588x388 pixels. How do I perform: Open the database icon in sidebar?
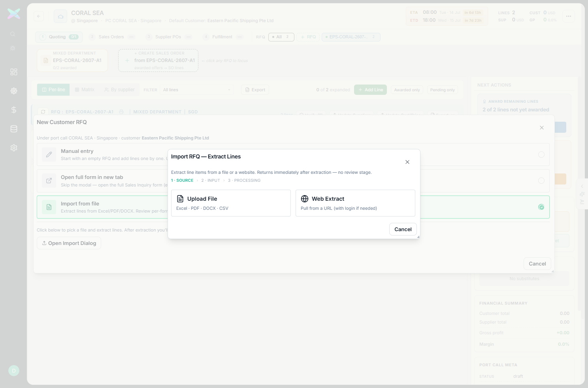tap(14, 129)
